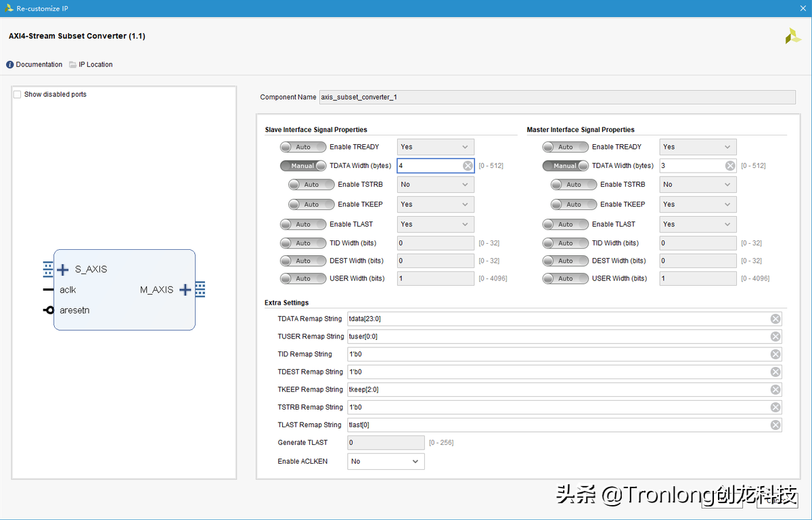This screenshot has width=812, height=520.
Task: Open Master Enable TREADY dropdown
Action: click(x=698, y=147)
